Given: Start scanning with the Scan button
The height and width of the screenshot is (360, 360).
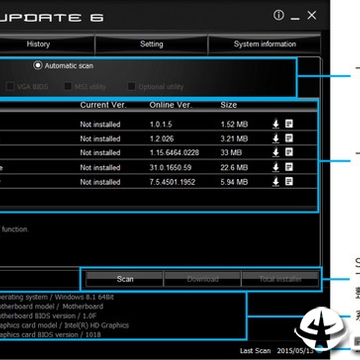Looking at the screenshot, I should pos(125,279).
